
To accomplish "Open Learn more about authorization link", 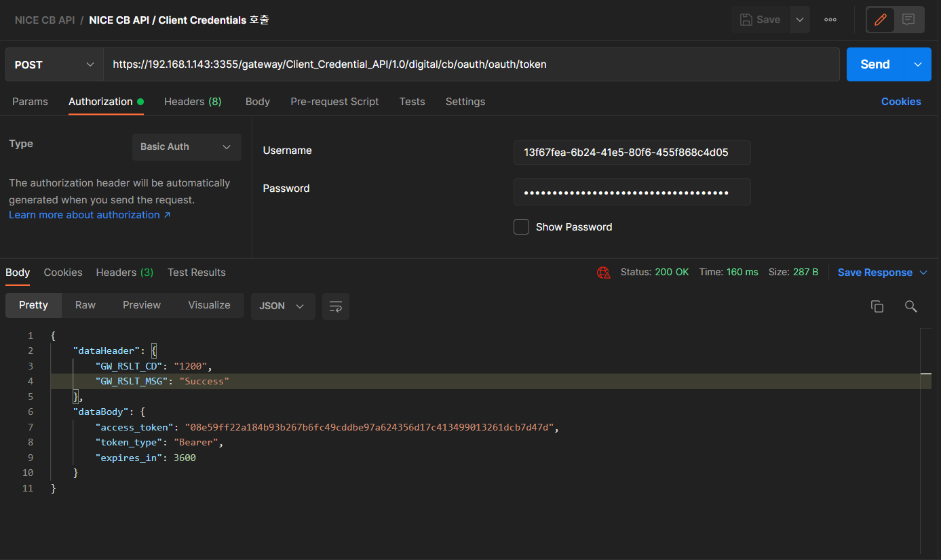I will pyautogui.click(x=89, y=215).
